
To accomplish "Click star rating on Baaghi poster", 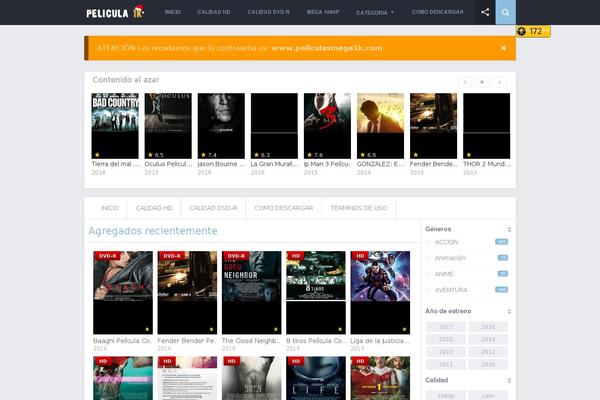I will click(x=147, y=329).
